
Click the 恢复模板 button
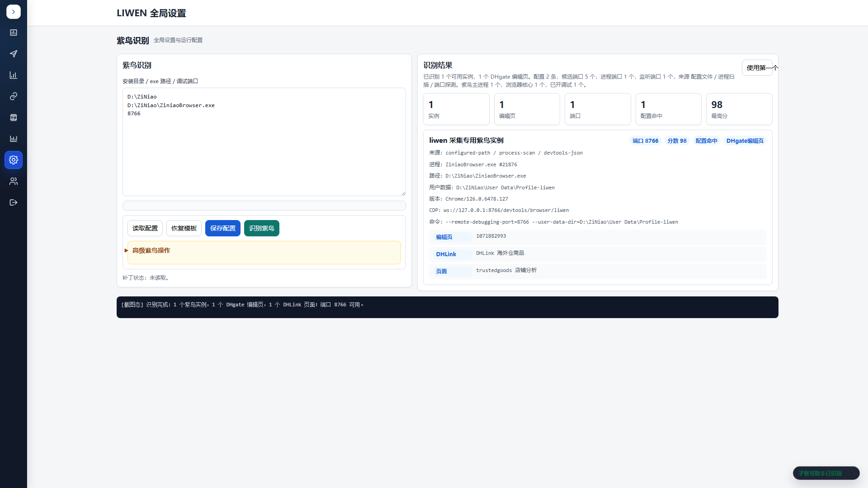coord(184,228)
